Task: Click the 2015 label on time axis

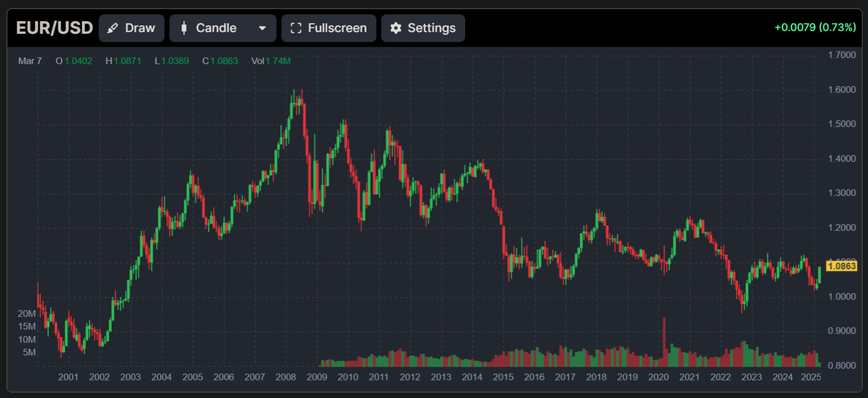Action: [x=503, y=377]
